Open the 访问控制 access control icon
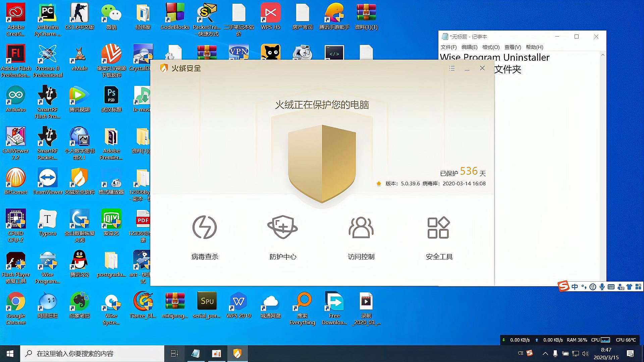Screen dimensions: 644x362 coord(361,227)
